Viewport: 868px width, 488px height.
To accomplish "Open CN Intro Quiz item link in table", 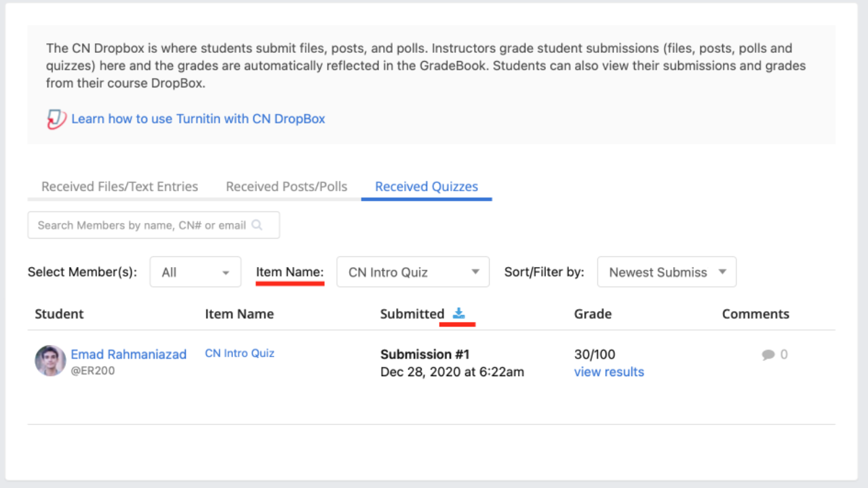I will tap(239, 353).
